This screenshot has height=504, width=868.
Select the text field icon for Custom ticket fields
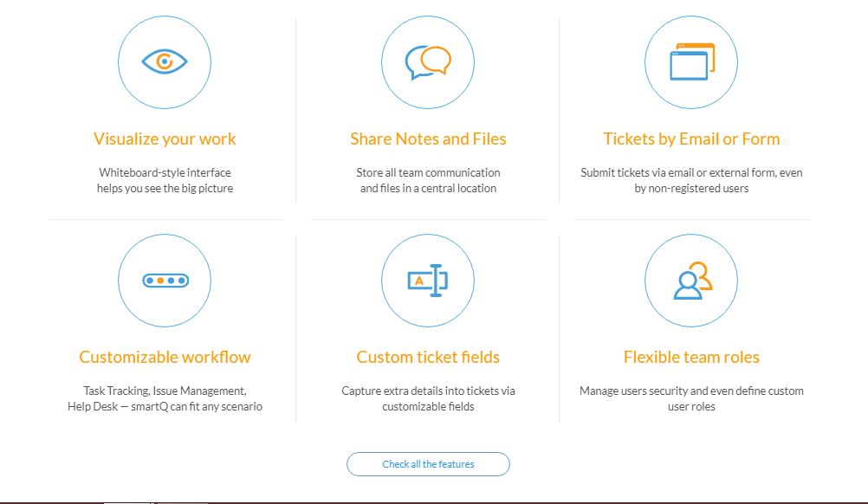(x=428, y=280)
